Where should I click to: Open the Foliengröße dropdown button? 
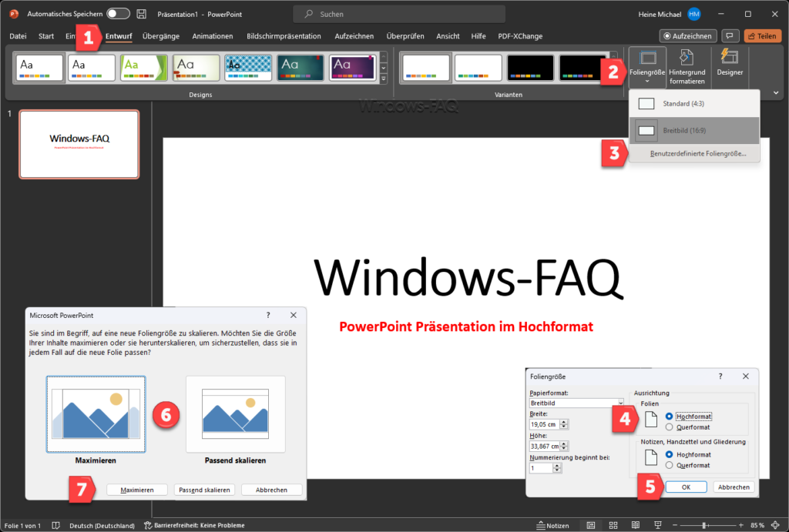coord(647,68)
